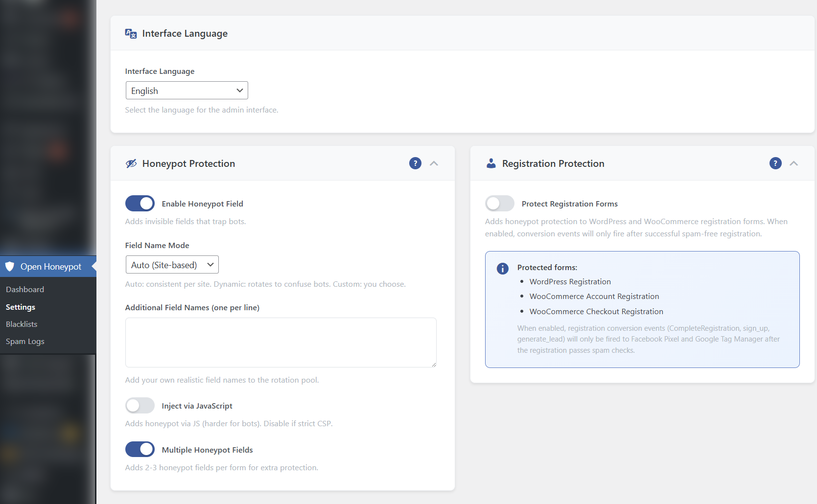Viewport: 817px width, 504px height.
Task: Select the Settings submenu item
Action: point(21,307)
